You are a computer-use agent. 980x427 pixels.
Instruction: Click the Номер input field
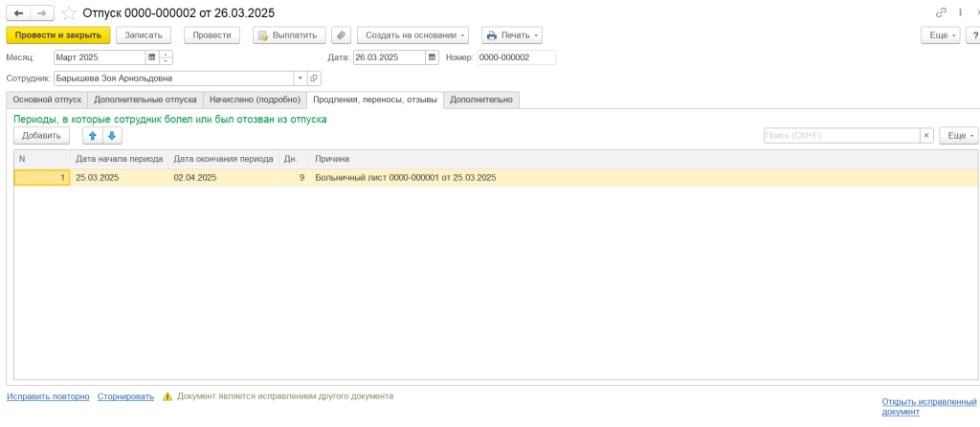coord(516,57)
